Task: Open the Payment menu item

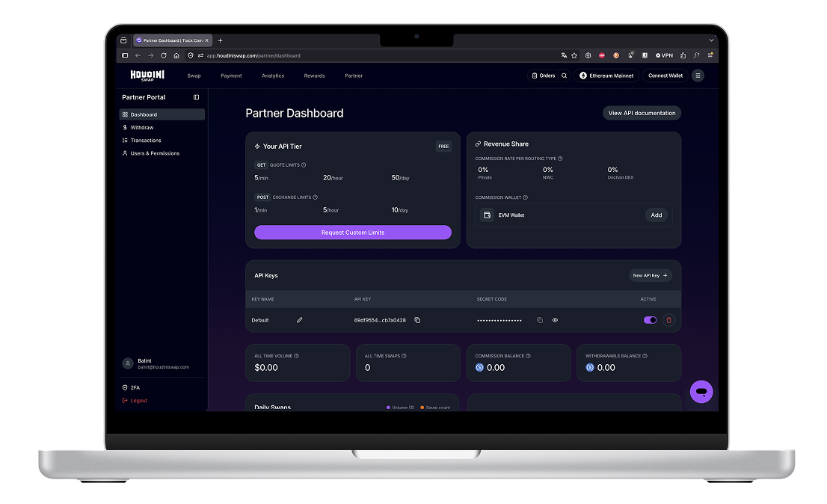Action: 231,76
